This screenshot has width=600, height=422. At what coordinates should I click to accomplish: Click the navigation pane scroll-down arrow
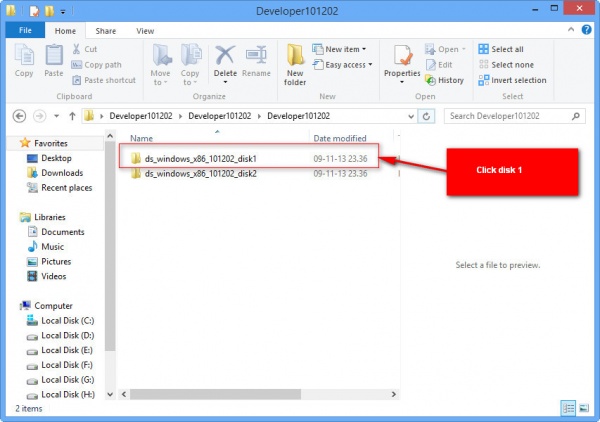coord(110,394)
